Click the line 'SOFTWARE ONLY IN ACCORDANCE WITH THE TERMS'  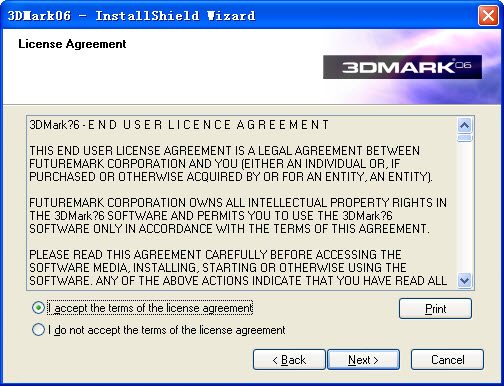click(x=229, y=229)
